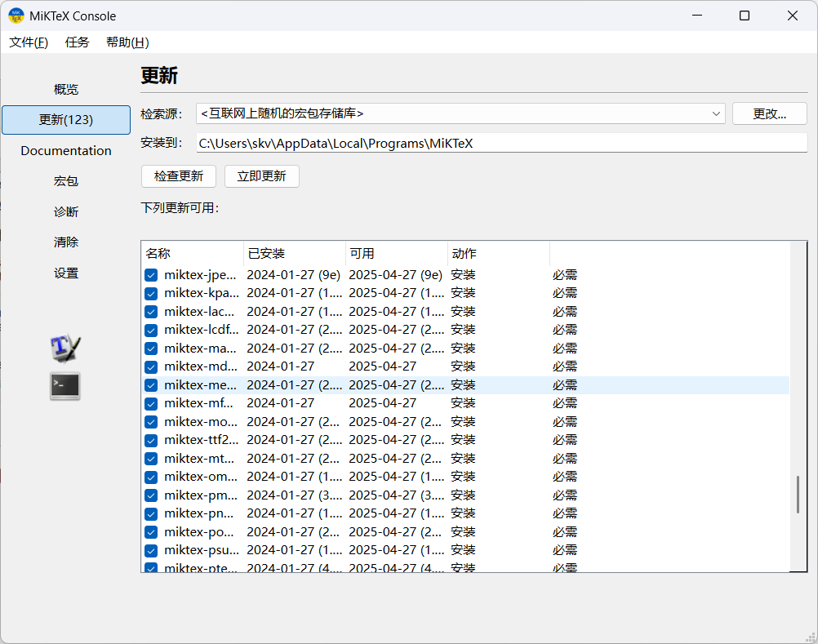This screenshot has width=818, height=644.
Task: Uncheck the miktex-kpa... package checkbox
Action: click(x=151, y=293)
